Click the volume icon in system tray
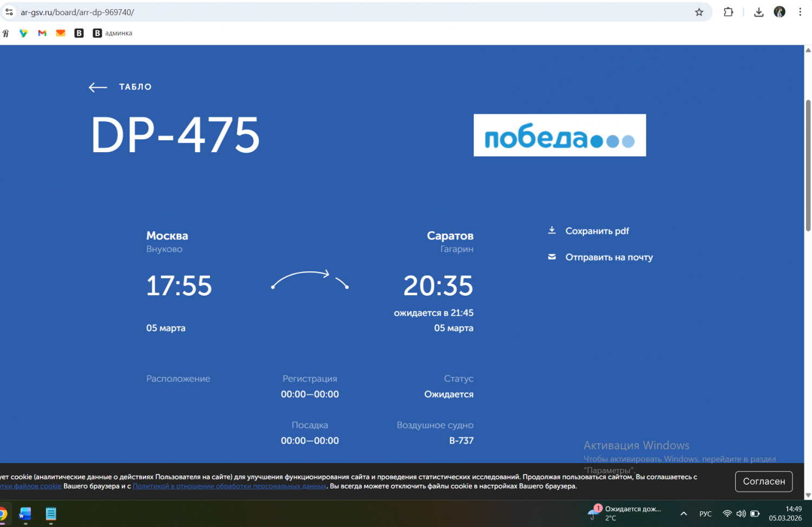812x527 pixels. (x=741, y=513)
